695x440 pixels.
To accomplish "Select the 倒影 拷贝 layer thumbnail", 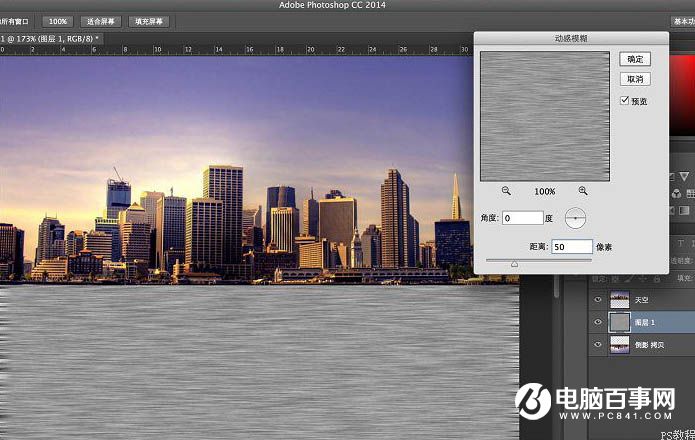I will pyautogui.click(x=619, y=344).
